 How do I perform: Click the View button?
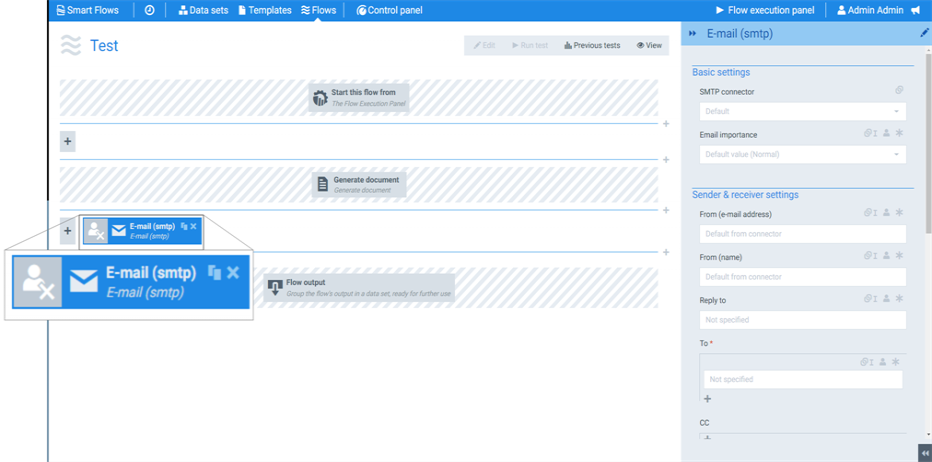click(x=649, y=45)
